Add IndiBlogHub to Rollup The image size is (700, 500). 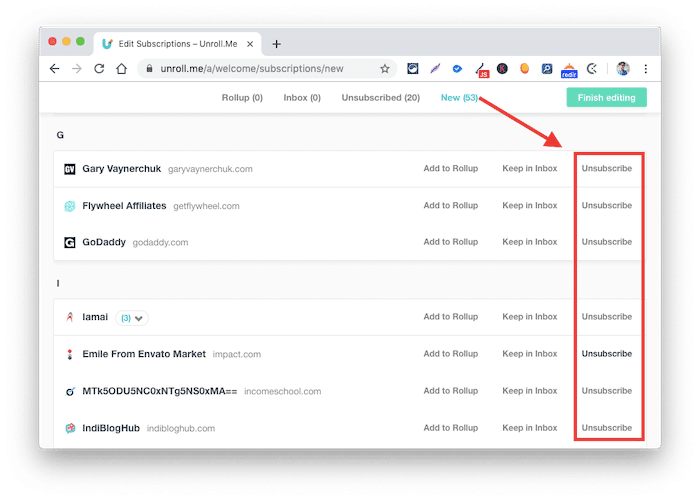pos(451,428)
